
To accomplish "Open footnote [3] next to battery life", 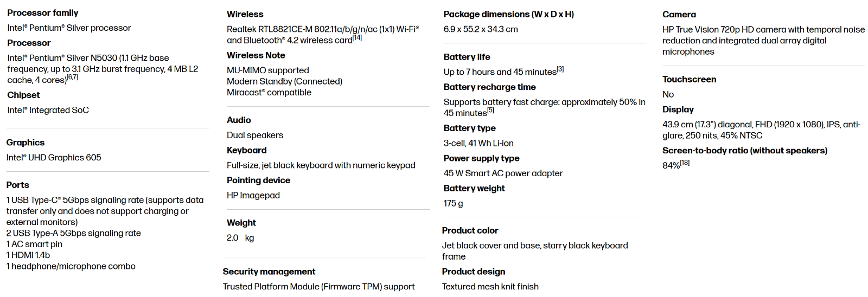I will coord(560,69).
